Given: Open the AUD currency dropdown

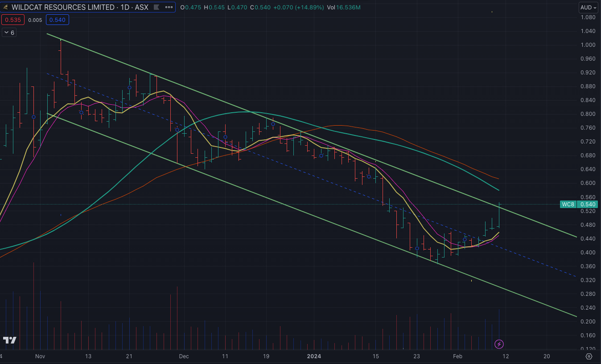Looking at the screenshot, I should pos(589,8).
